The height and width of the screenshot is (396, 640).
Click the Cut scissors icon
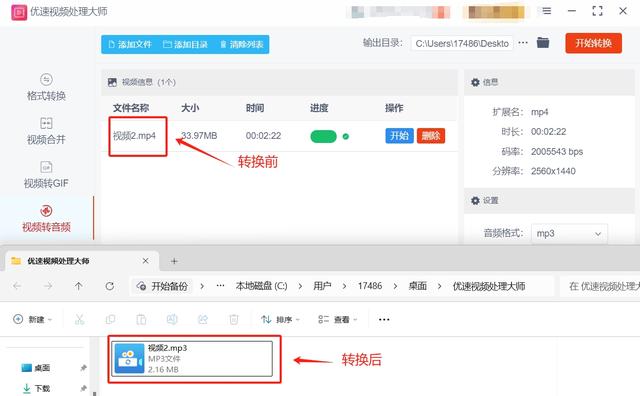79,319
